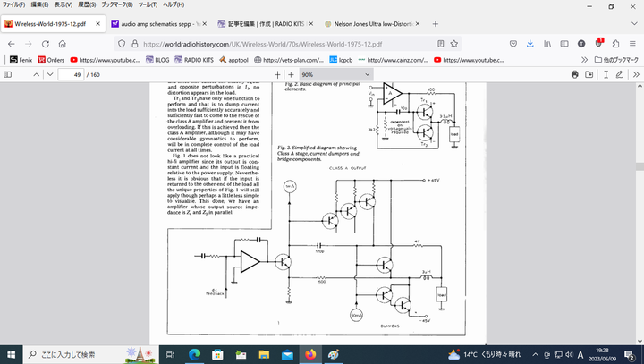Open PDF viewer tools menu

coord(632,74)
